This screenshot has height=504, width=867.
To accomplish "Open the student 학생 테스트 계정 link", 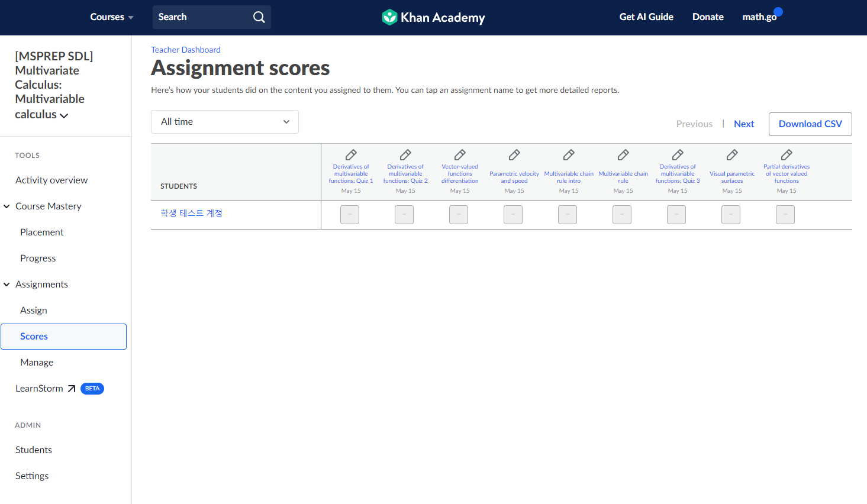I will [x=191, y=214].
